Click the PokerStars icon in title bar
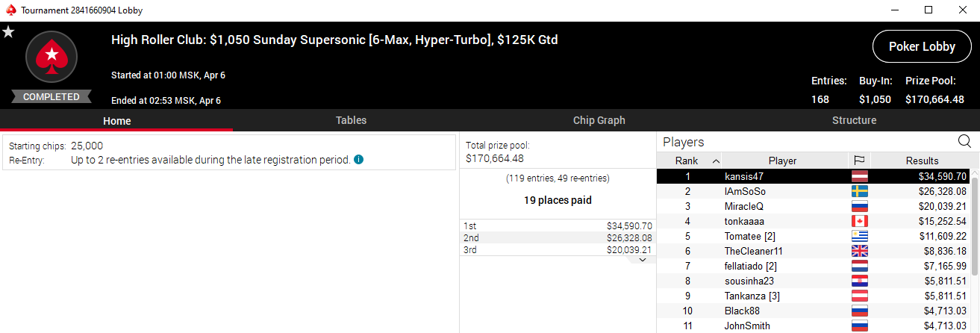The width and height of the screenshot is (980, 333). 9,10
